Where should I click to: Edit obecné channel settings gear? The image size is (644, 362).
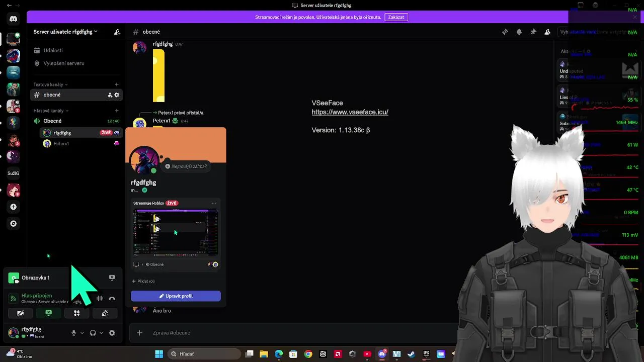(117, 95)
